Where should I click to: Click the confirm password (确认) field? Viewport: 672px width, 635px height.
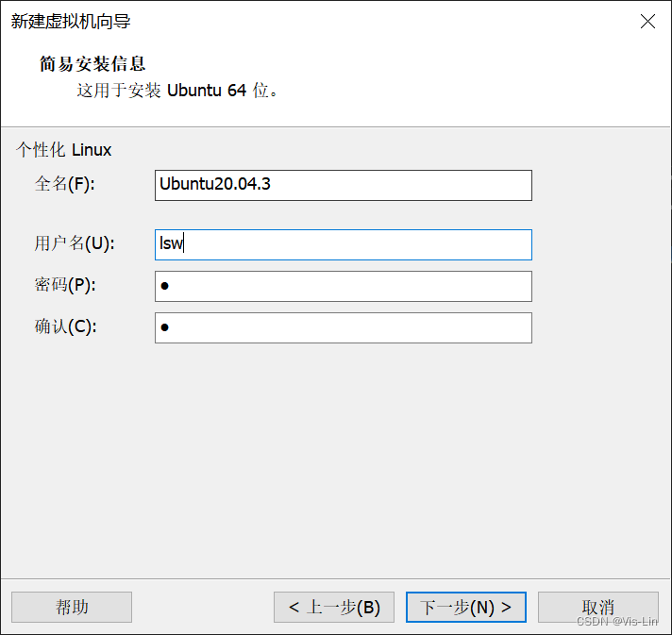click(x=344, y=327)
